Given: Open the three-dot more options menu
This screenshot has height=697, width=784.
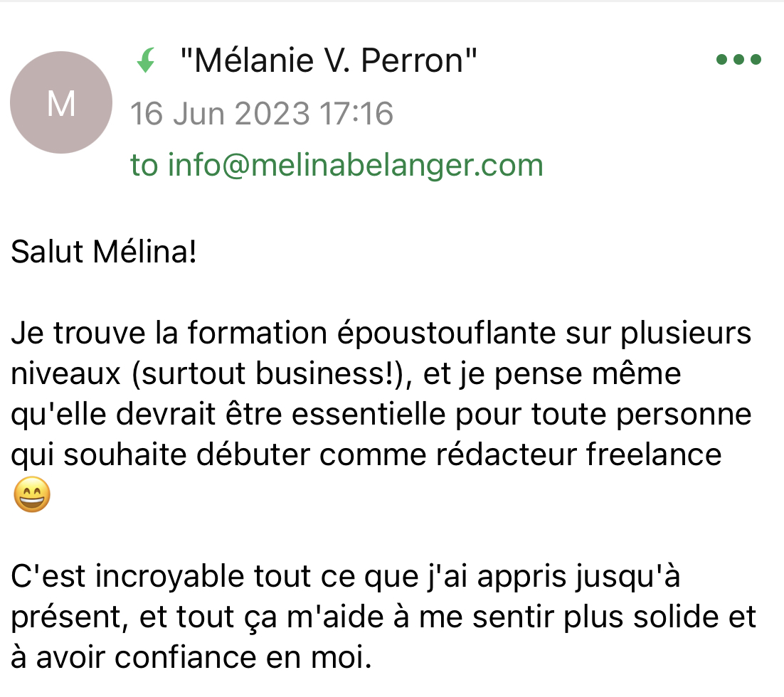Looking at the screenshot, I should coord(738,60).
